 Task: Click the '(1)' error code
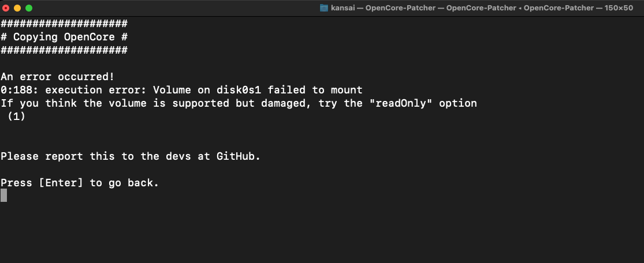[x=16, y=117]
